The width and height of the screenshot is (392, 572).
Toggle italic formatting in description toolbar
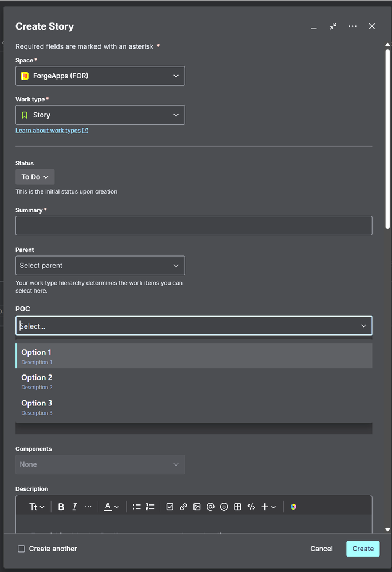74,507
